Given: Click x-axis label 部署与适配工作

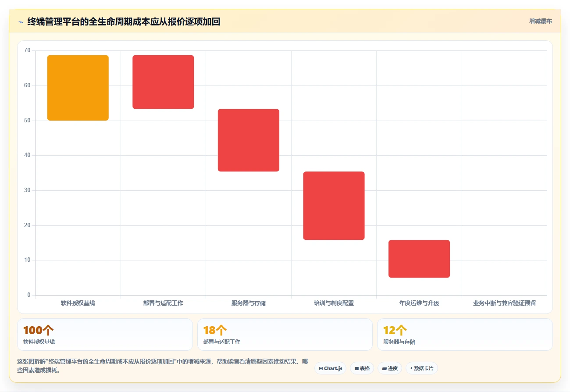Looking at the screenshot, I should tap(163, 303).
